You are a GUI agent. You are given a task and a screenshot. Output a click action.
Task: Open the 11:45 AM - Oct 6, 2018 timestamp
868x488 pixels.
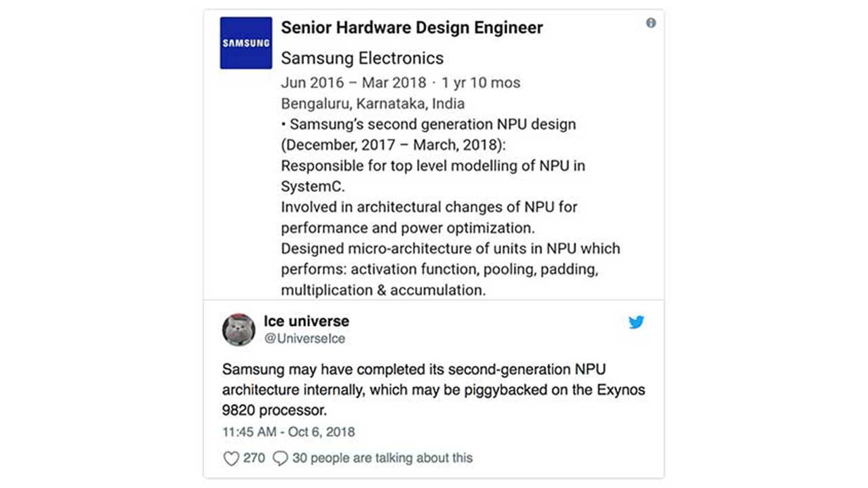coord(289,432)
